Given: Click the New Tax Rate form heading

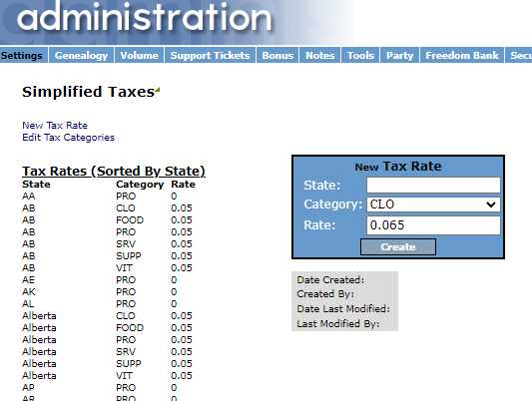Looking at the screenshot, I should pos(398,167).
